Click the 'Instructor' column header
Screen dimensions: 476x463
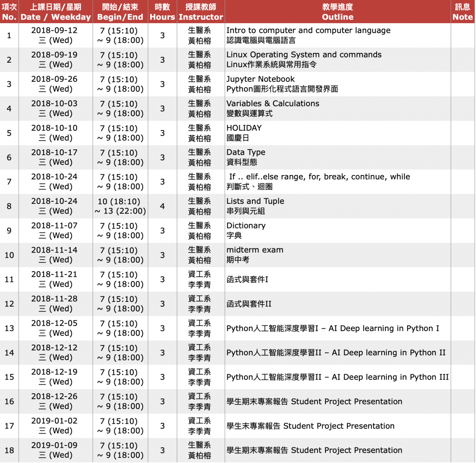201,12
